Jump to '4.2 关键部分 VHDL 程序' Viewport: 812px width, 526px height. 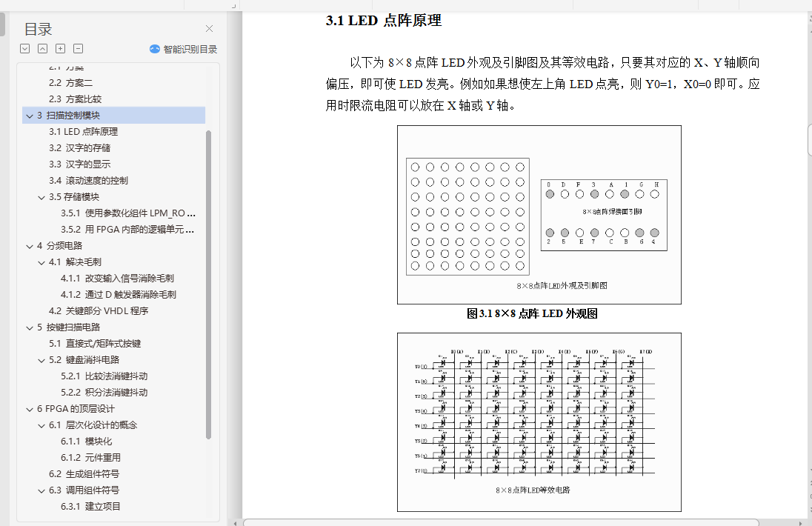pyautogui.click(x=99, y=311)
